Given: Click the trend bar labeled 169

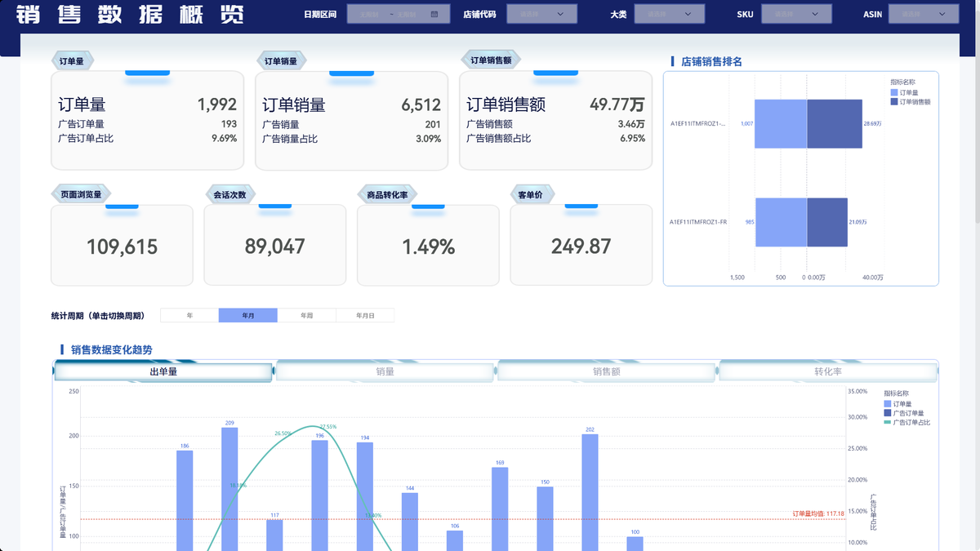Looking at the screenshot, I should [x=500, y=509].
